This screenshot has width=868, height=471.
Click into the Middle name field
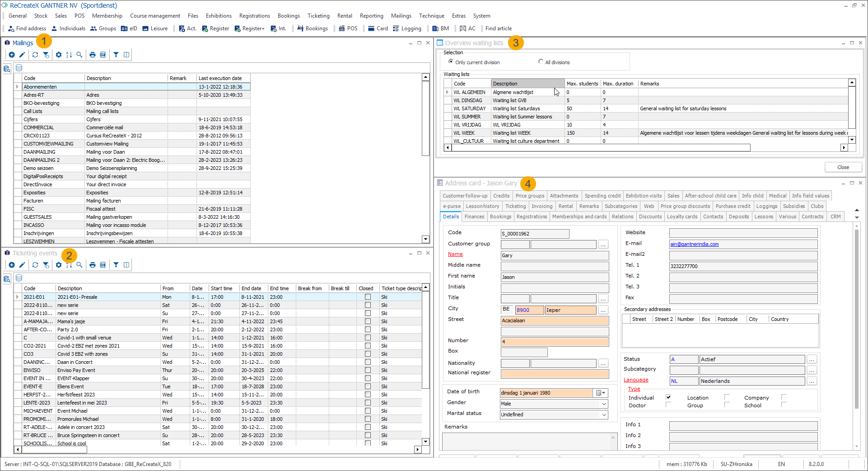click(555, 266)
